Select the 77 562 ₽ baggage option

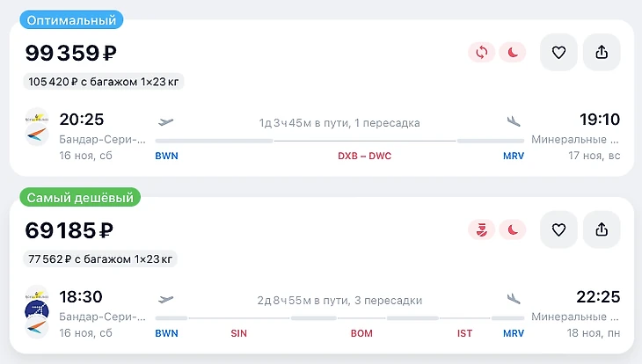tap(100, 258)
